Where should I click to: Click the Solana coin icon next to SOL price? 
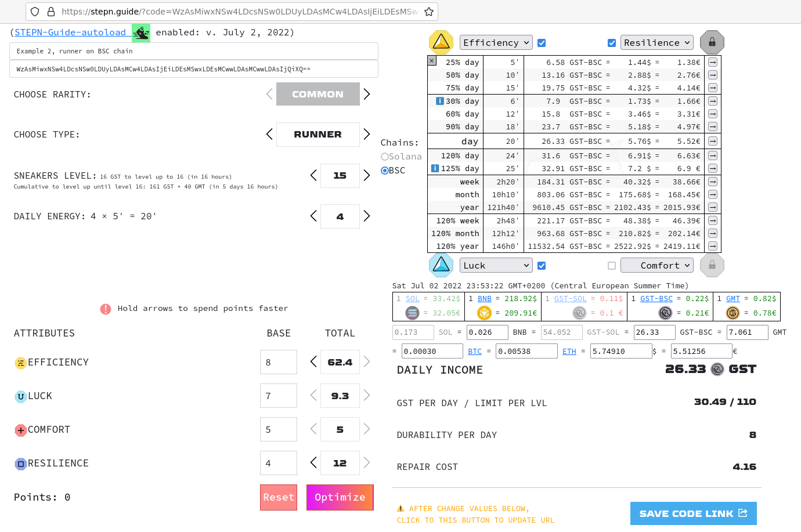point(412,313)
